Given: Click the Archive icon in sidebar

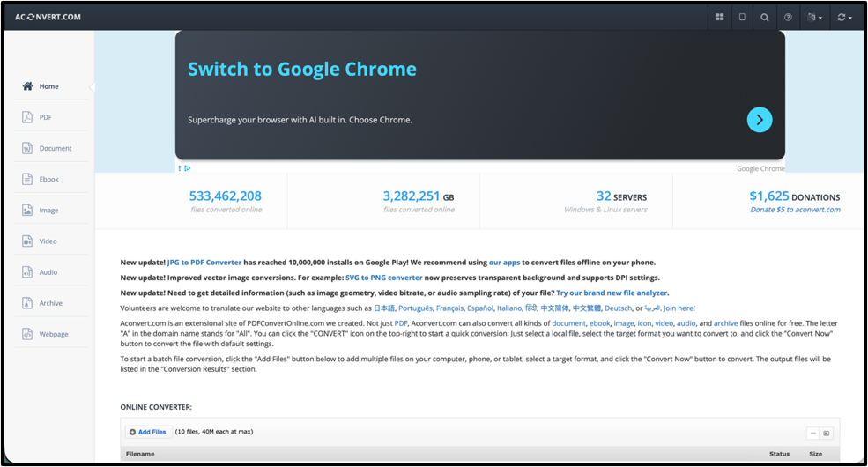Looking at the screenshot, I should (27, 302).
